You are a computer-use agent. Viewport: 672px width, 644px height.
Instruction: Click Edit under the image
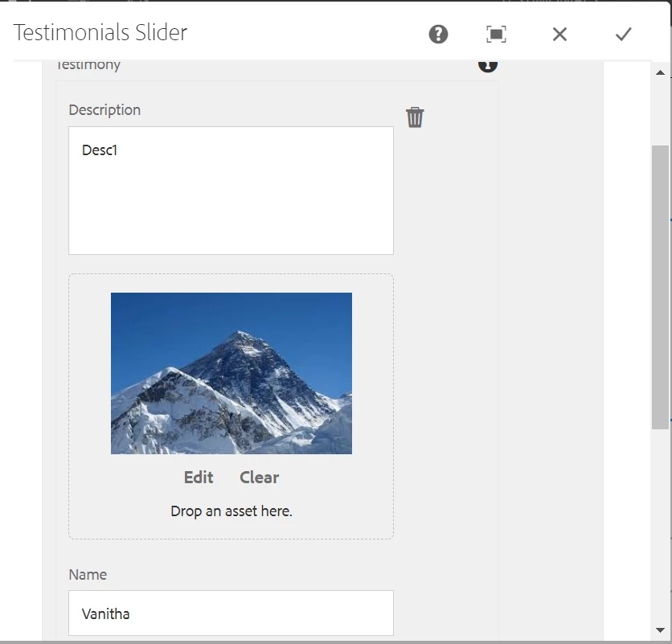pyautogui.click(x=199, y=478)
